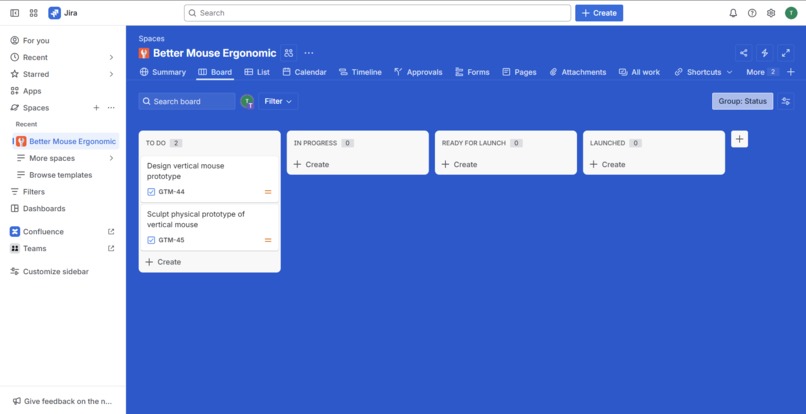Open Filters in the sidebar
The image size is (806, 414).
click(x=62, y=192)
